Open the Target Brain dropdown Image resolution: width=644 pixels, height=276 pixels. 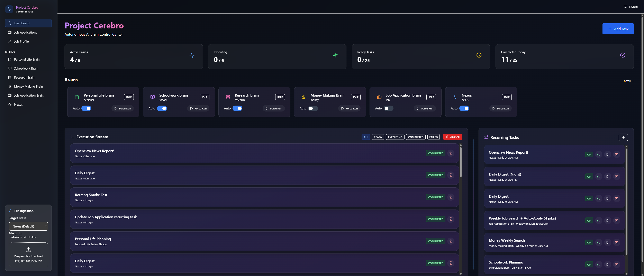point(28,226)
